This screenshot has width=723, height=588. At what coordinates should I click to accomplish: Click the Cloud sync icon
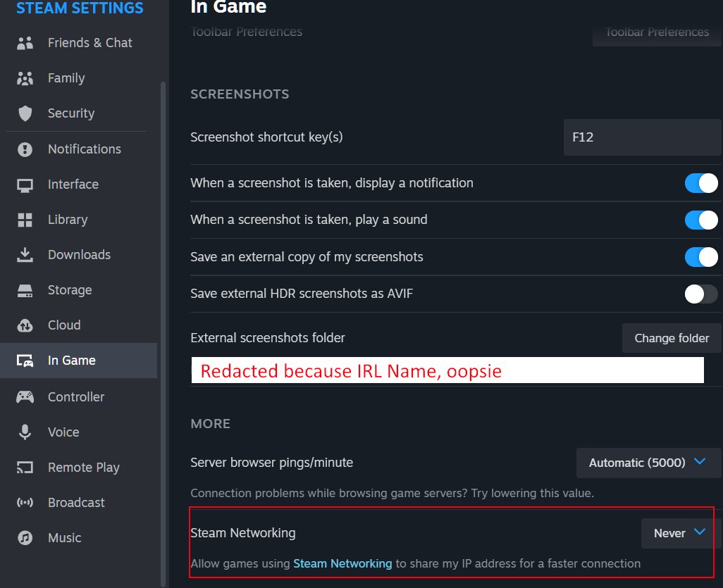(25, 326)
